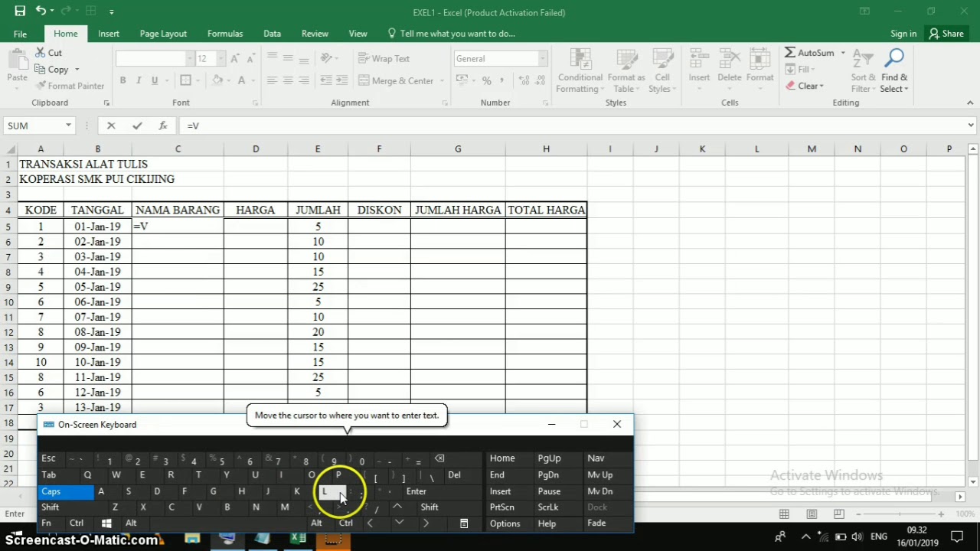Screen dimensions: 980x551
Task: Click the Percent Style button
Action: coord(486,80)
